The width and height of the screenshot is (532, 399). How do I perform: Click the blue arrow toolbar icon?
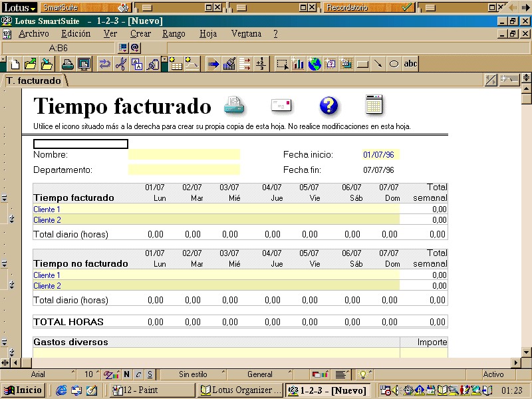213,64
